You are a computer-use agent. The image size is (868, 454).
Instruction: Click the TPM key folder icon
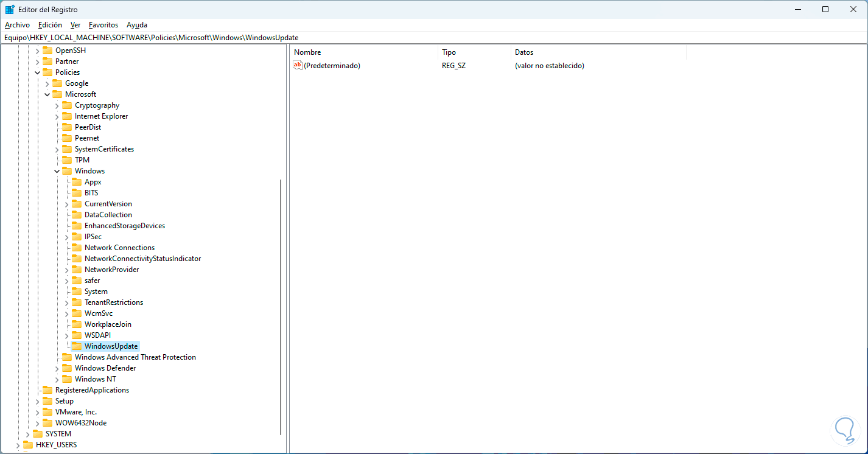67,160
